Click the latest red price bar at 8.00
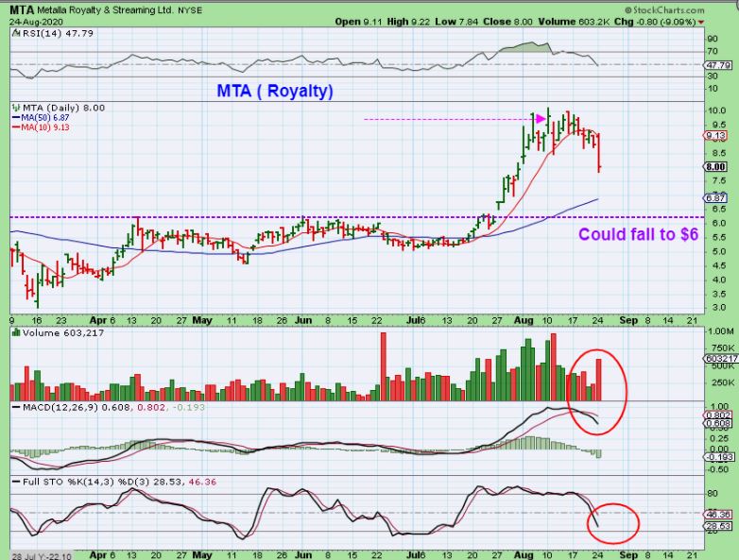The width and height of the screenshot is (739, 560). (599, 153)
